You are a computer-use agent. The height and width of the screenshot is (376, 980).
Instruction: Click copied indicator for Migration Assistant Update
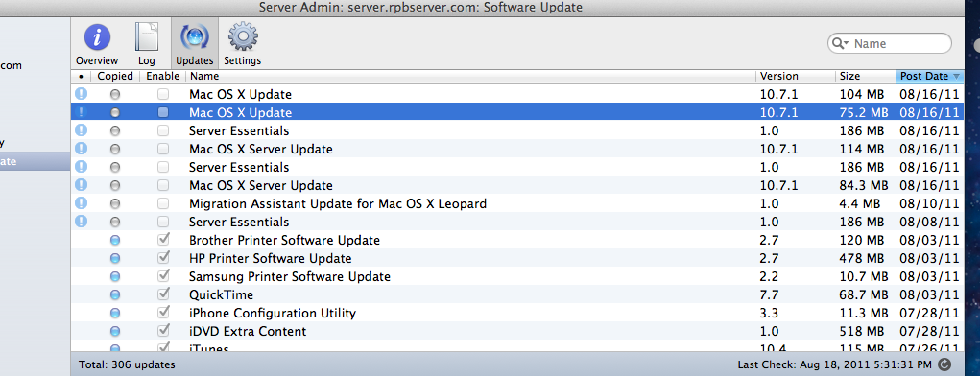[115, 203]
